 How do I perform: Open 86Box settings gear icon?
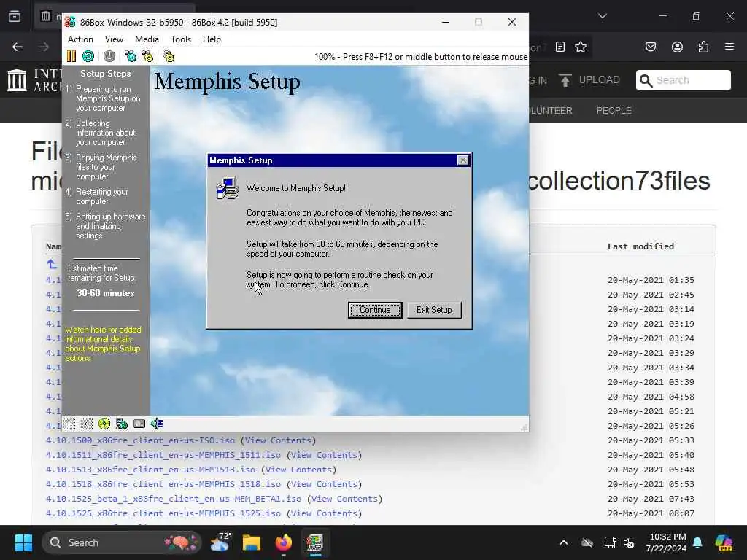tap(169, 56)
